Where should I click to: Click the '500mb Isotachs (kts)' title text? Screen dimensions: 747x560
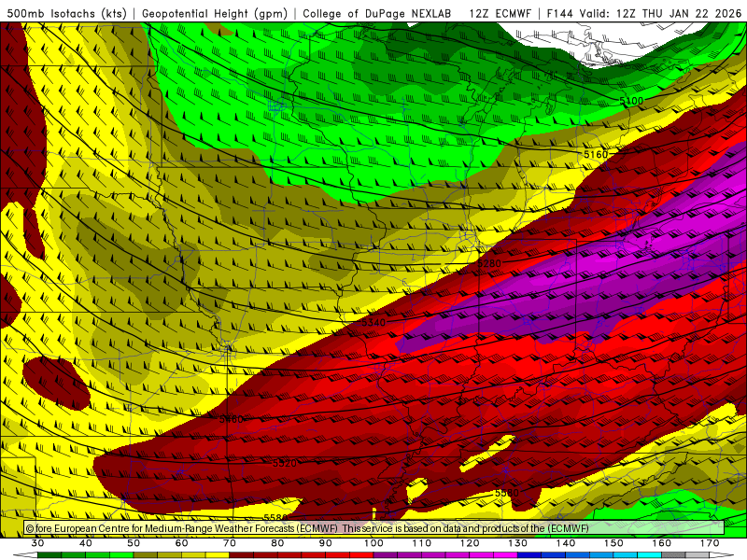pos(66,14)
